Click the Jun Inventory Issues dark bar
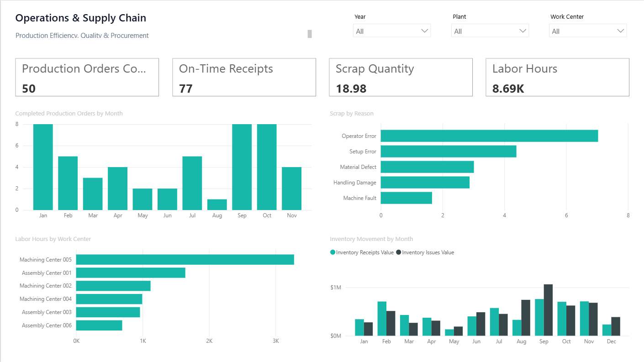 [480, 324]
